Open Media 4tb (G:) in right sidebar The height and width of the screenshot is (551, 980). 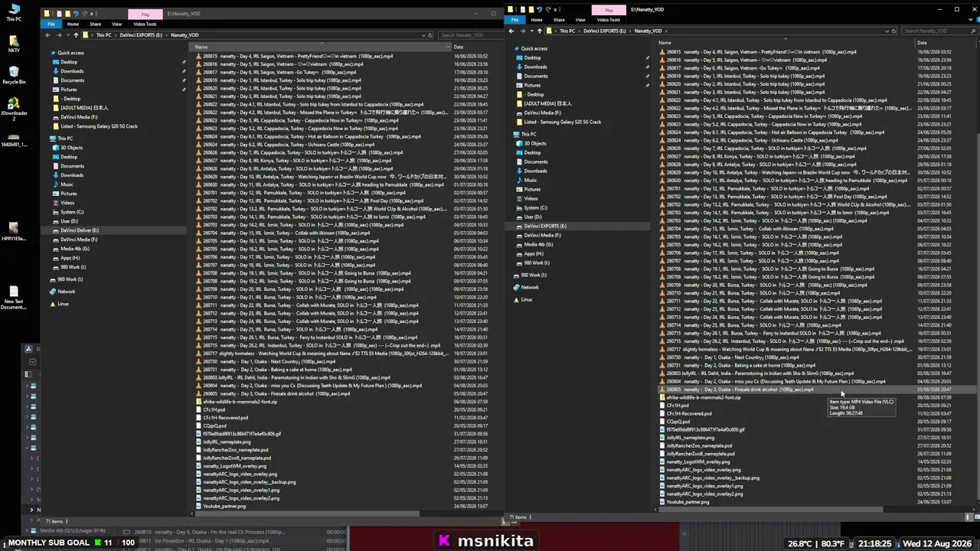click(x=538, y=244)
